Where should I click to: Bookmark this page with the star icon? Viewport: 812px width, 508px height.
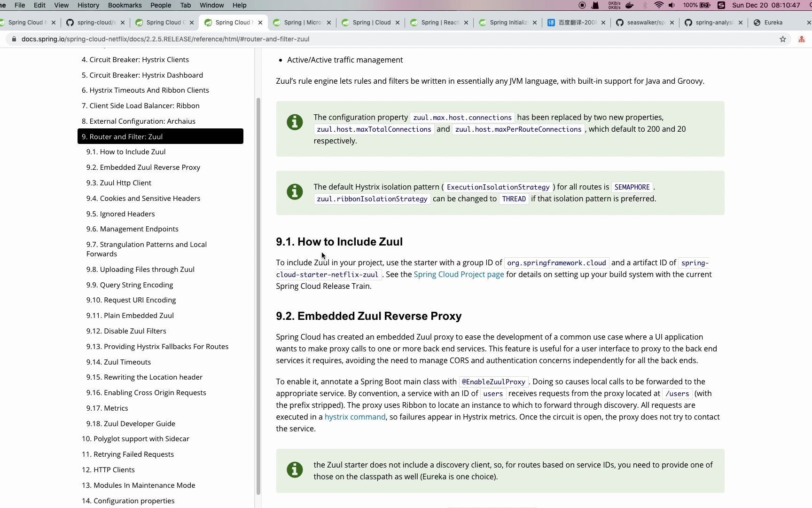pyautogui.click(x=782, y=39)
